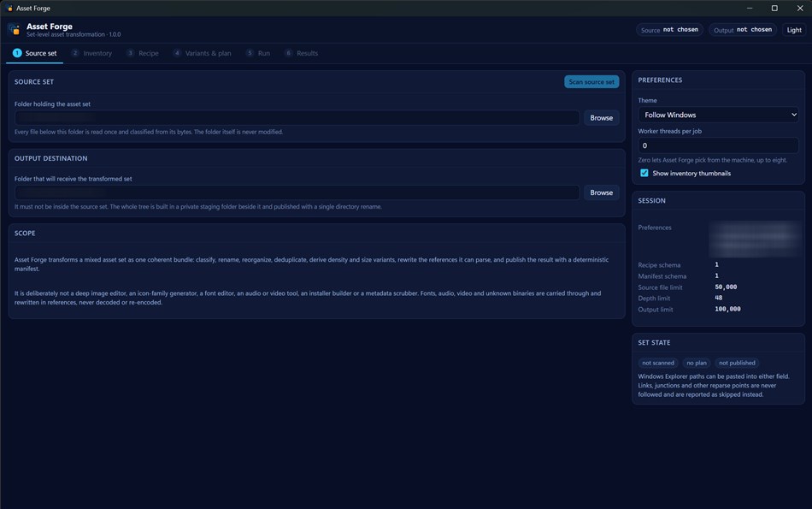Click the SET STATE panel heading
The image size is (812, 509).
click(654, 343)
